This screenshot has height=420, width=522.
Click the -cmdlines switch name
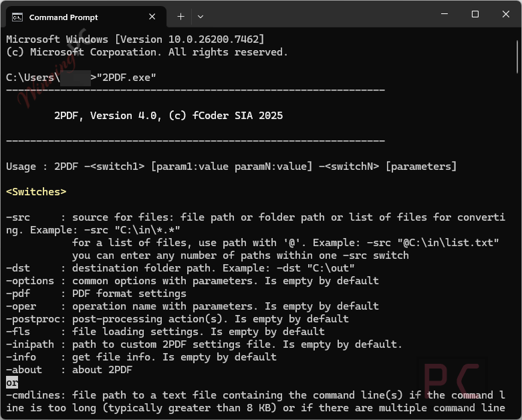point(33,395)
